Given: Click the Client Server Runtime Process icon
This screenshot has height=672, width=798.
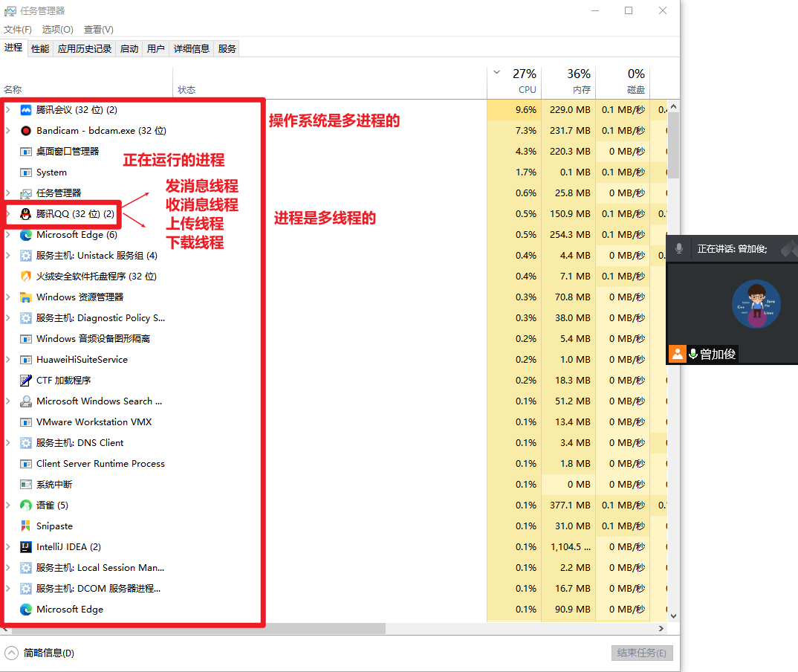Looking at the screenshot, I should click(x=25, y=464).
